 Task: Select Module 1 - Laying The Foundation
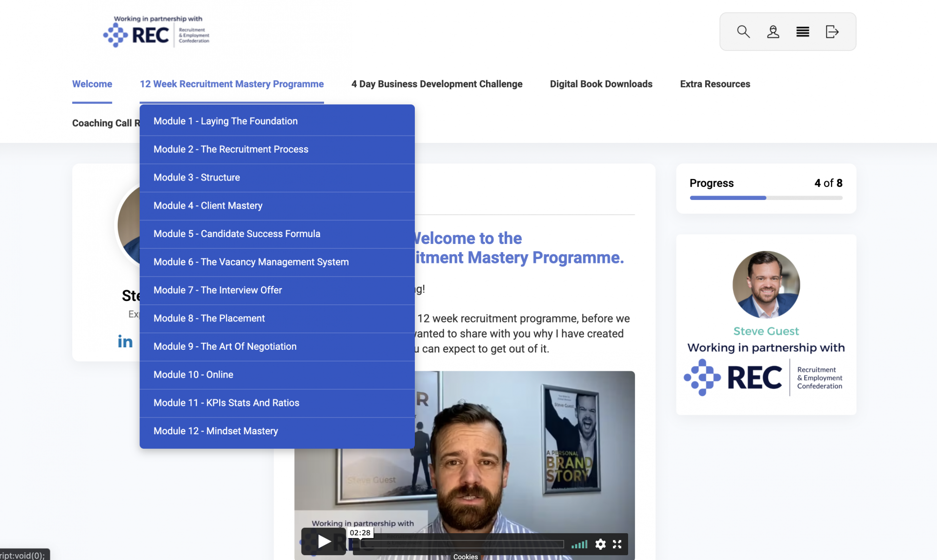(225, 121)
